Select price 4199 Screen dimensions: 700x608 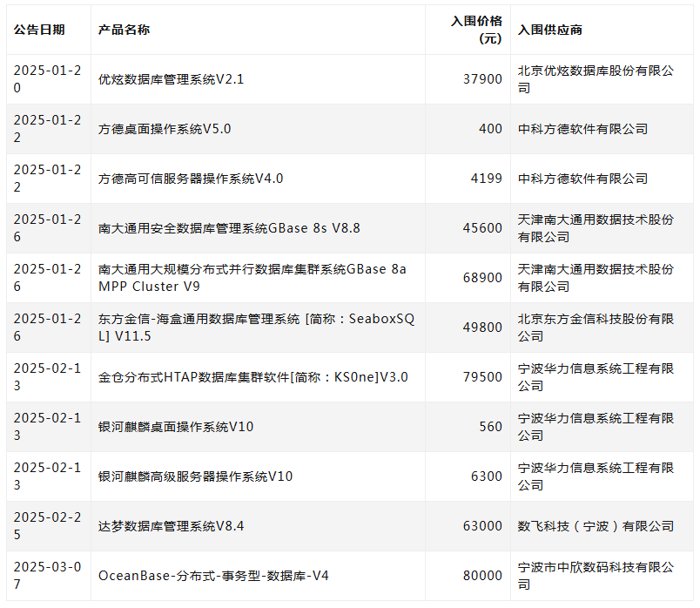pos(487,179)
